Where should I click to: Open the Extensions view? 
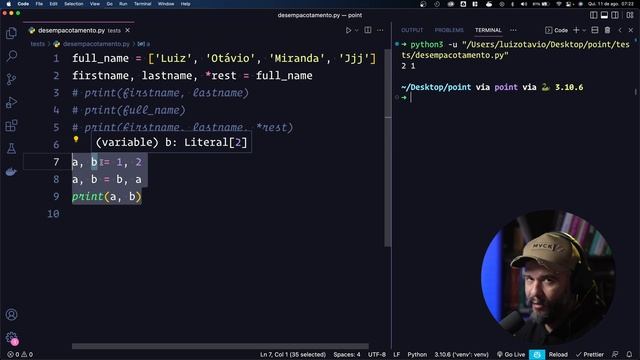11,125
